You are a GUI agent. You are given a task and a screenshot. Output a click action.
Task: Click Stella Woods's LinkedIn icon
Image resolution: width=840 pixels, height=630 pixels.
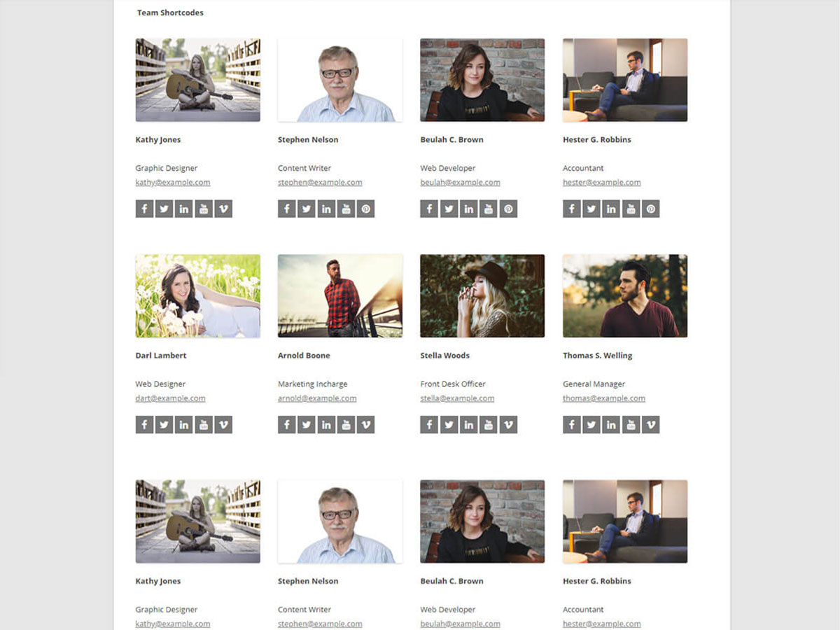pyautogui.click(x=468, y=425)
